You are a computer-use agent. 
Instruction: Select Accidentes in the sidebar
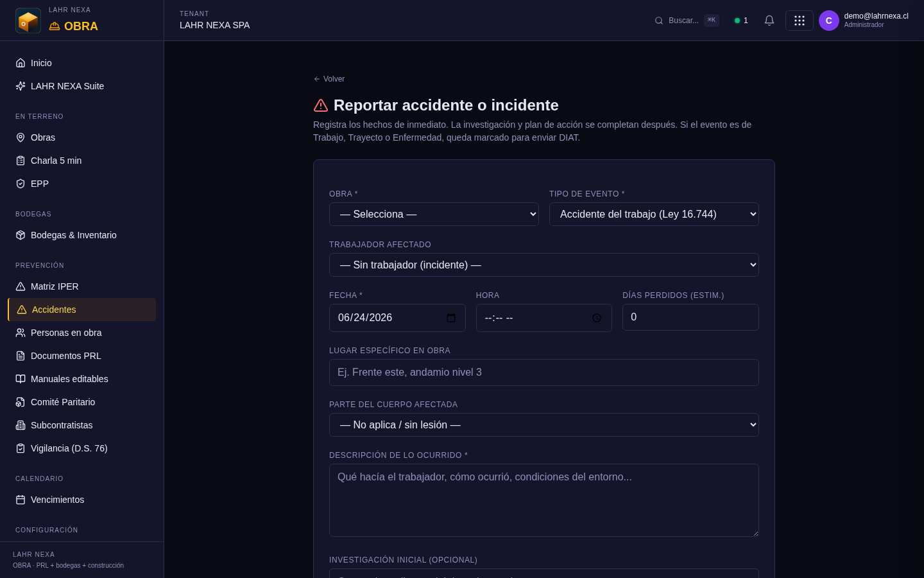pyautogui.click(x=82, y=310)
